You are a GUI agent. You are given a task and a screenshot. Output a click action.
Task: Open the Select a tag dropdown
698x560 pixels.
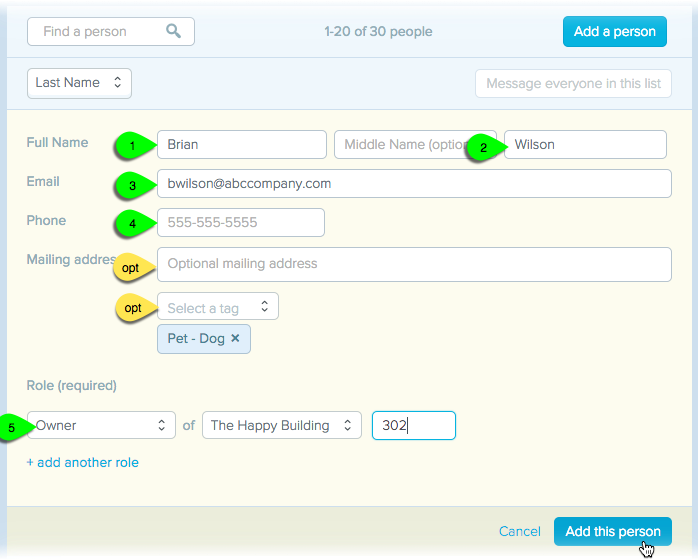click(217, 307)
